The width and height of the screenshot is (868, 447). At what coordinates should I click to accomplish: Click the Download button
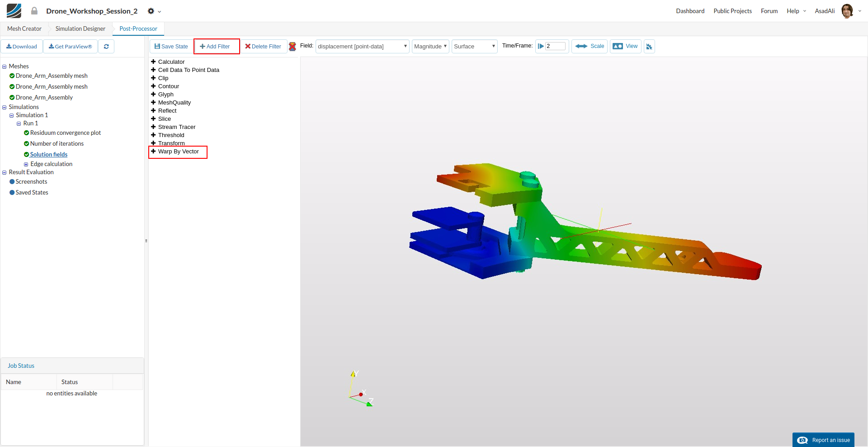click(22, 47)
